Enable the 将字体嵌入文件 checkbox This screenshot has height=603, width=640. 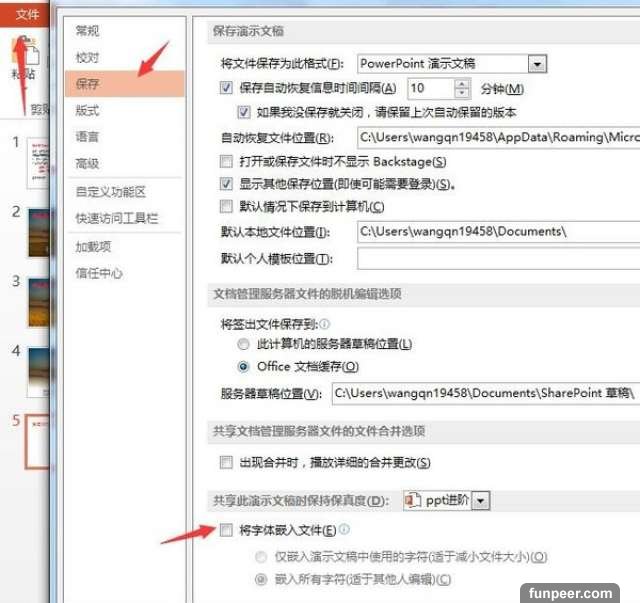(226, 530)
